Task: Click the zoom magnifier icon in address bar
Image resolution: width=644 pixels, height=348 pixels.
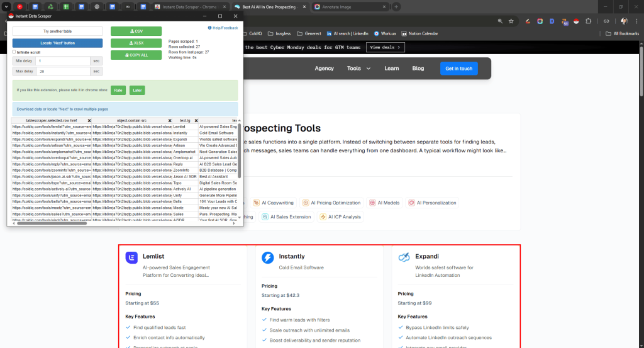Action: (500, 21)
